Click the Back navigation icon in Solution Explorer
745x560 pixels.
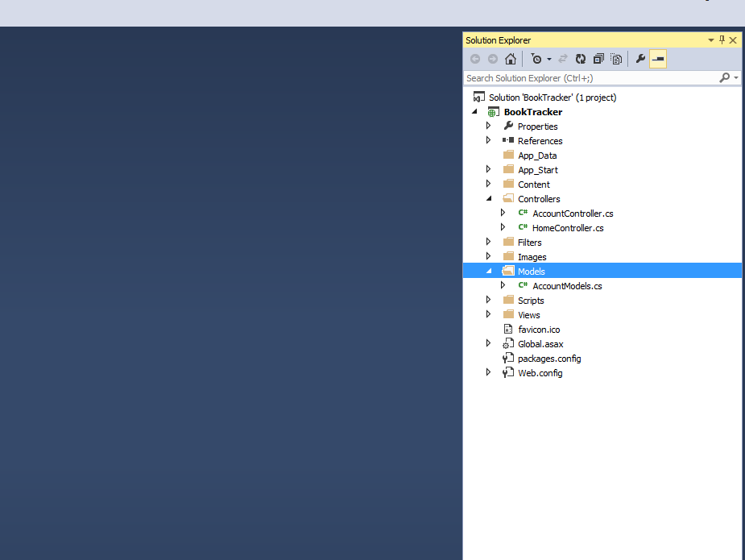coord(474,59)
